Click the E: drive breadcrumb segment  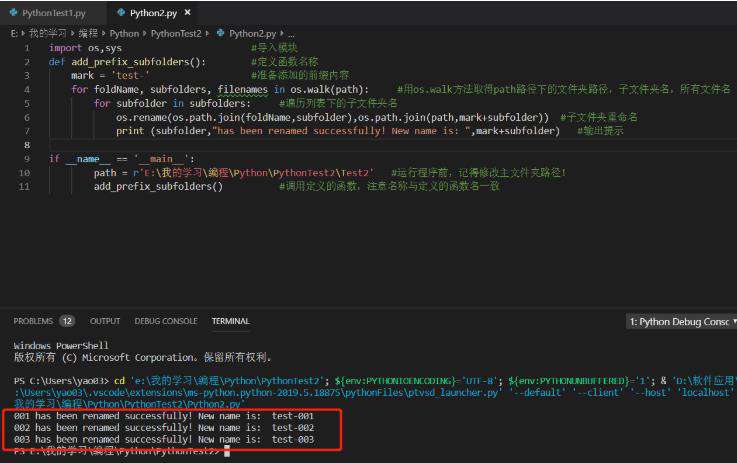click(14, 33)
